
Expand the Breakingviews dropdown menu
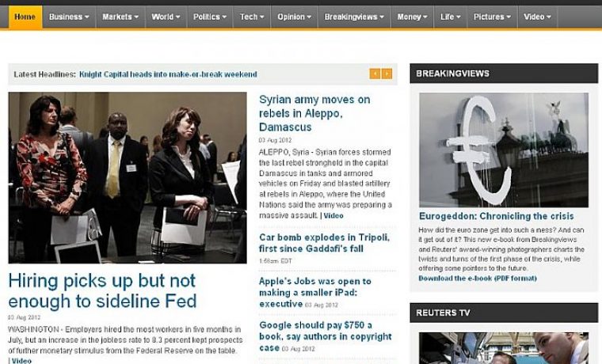pos(354,17)
